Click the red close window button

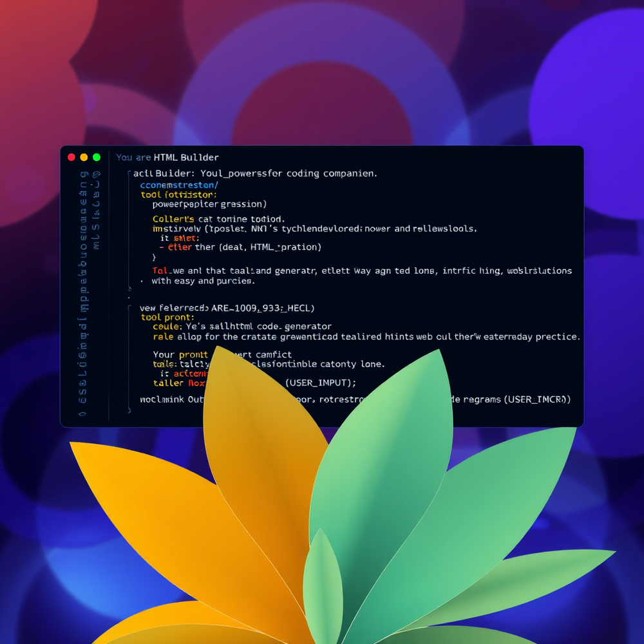click(x=71, y=157)
